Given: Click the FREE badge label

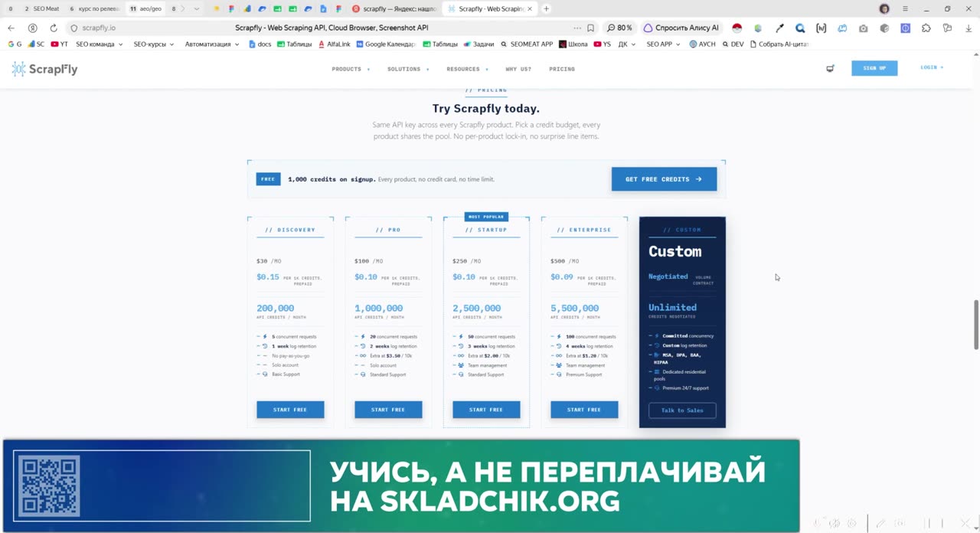Looking at the screenshot, I should point(268,179).
